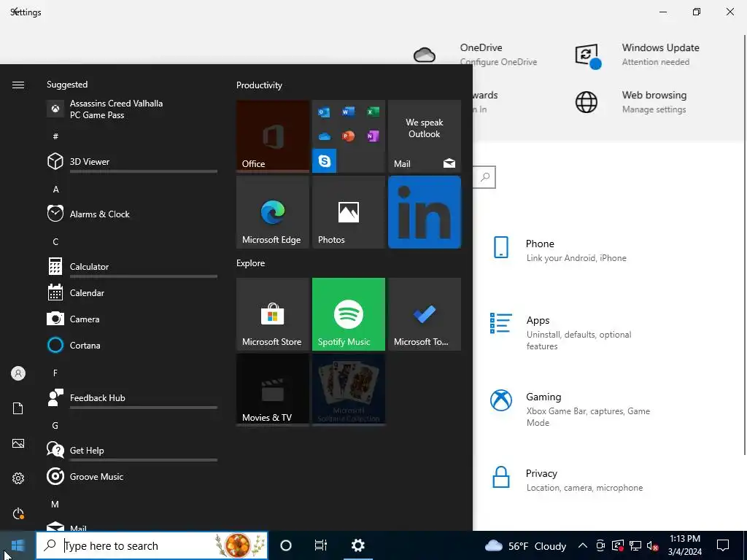Open Settings gear in Start sidebar
Image resolution: width=747 pixels, height=560 pixels.
[18, 478]
